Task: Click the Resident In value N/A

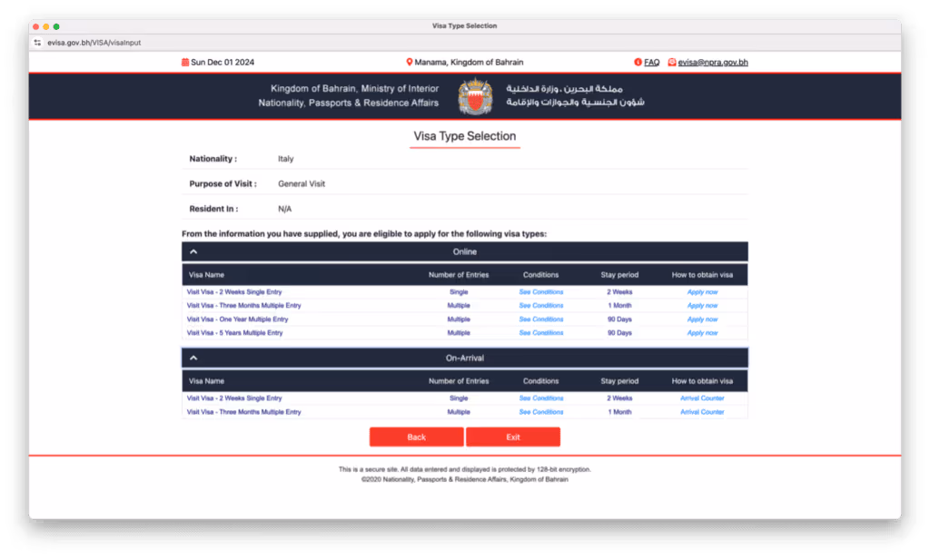Action: coord(284,209)
